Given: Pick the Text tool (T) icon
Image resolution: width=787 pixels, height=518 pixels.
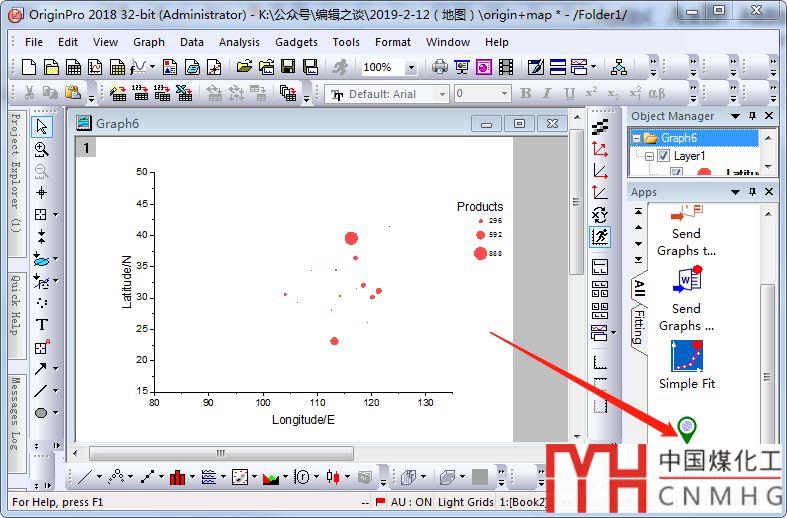Looking at the screenshot, I should tap(41, 324).
